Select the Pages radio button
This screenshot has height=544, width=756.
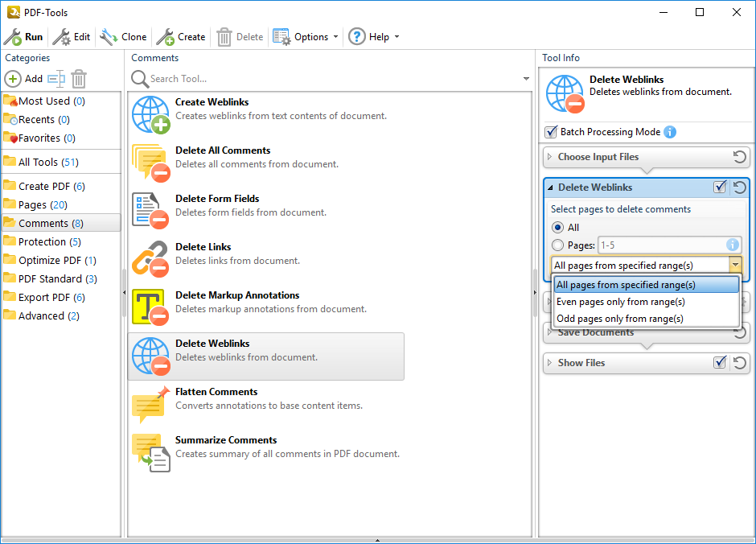tap(557, 245)
